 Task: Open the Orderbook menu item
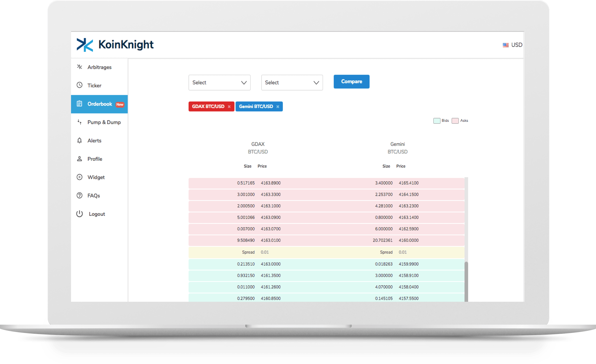[99, 104]
